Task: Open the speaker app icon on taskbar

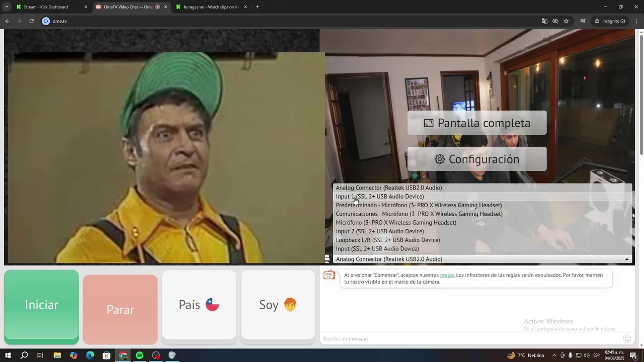Action: coord(172,355)
